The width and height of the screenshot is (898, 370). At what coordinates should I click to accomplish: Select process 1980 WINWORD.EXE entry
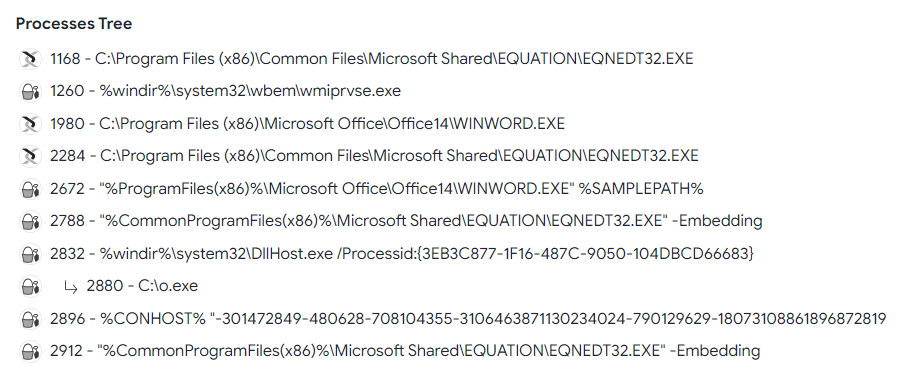308,124
